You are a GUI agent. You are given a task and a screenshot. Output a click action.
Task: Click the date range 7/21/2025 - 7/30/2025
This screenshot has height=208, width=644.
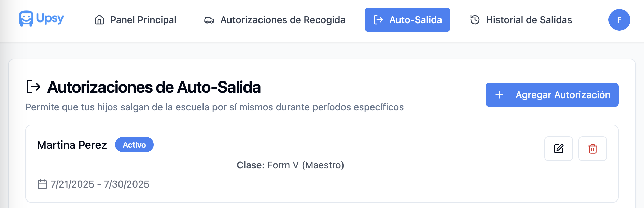100,184
